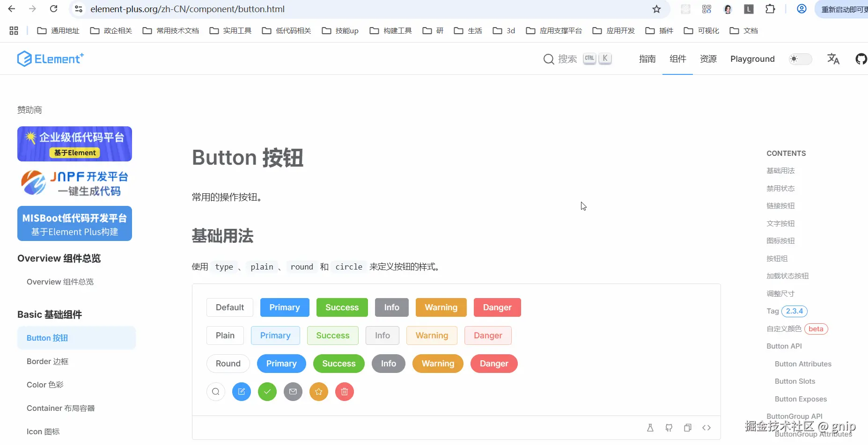Open the 指南 navigation item
The width and height of the screenshot is (868, 445).
click(x=647, y=59)
